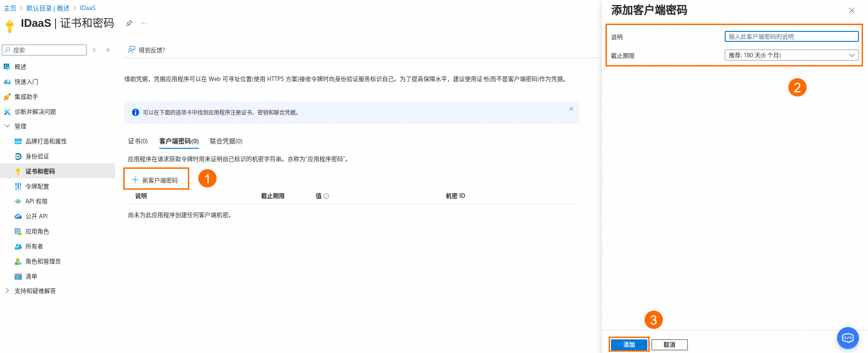
Task: Switch to the 证书(0) tab
Action: [138, 141]
